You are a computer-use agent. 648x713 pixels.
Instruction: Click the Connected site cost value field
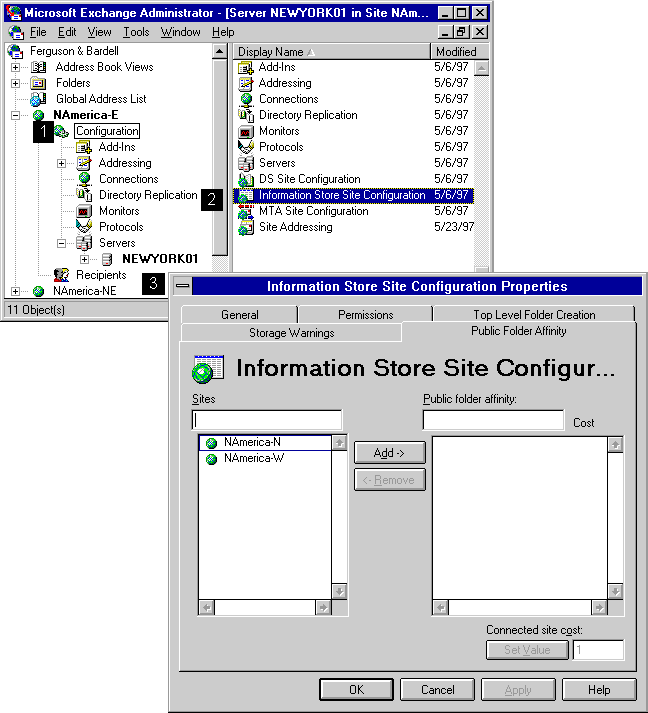click(x=598, y=650)
